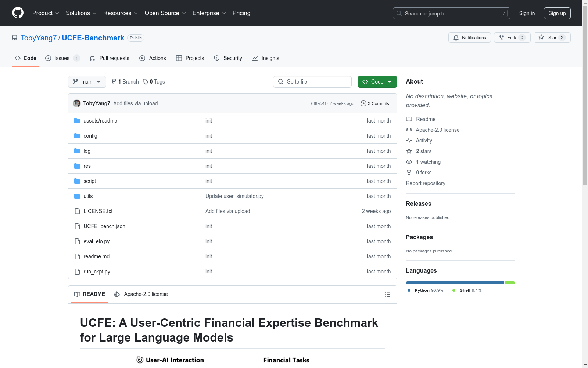Viewport: 588px width, 368px height.
Task: Click the Python segment of language bar
Action: [x=455, y=283]
